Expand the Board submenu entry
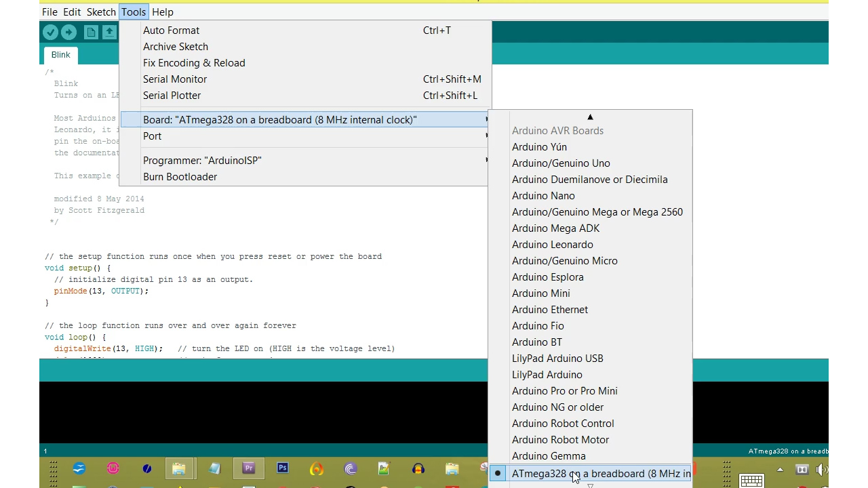 pos(305,120)
